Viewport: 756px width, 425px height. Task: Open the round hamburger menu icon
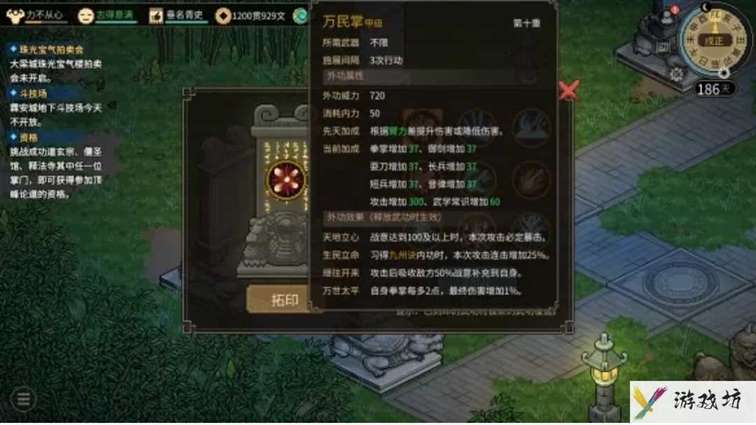(23, 399)
